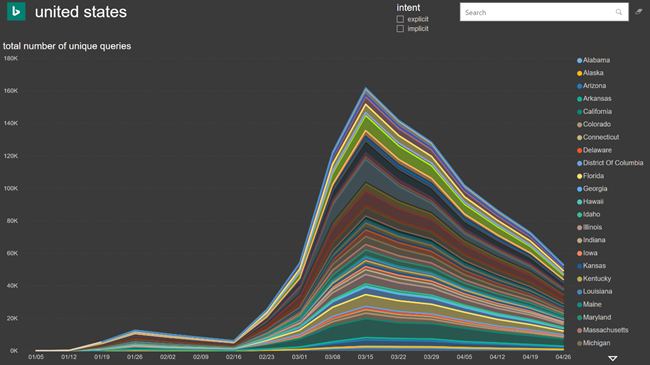Click the united states title
650x365 pixels.
(81, 12)
